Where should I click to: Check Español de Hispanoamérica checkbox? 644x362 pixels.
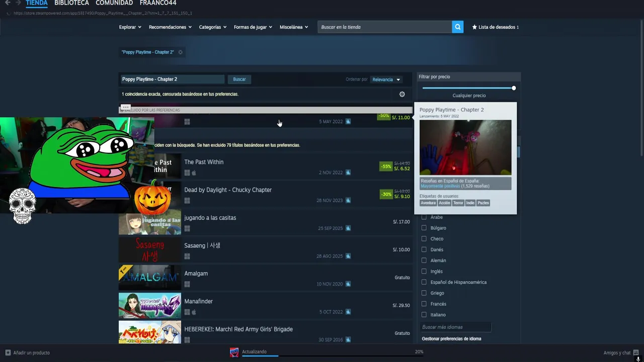424,282
